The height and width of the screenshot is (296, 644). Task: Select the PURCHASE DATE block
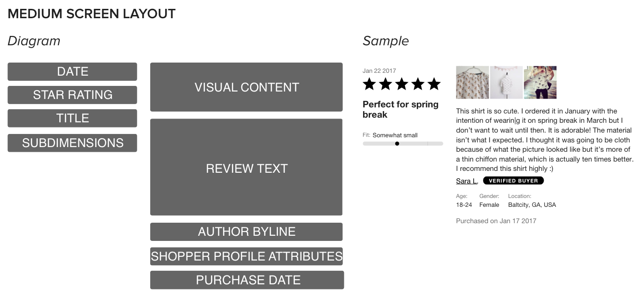[x=247, y=280]
